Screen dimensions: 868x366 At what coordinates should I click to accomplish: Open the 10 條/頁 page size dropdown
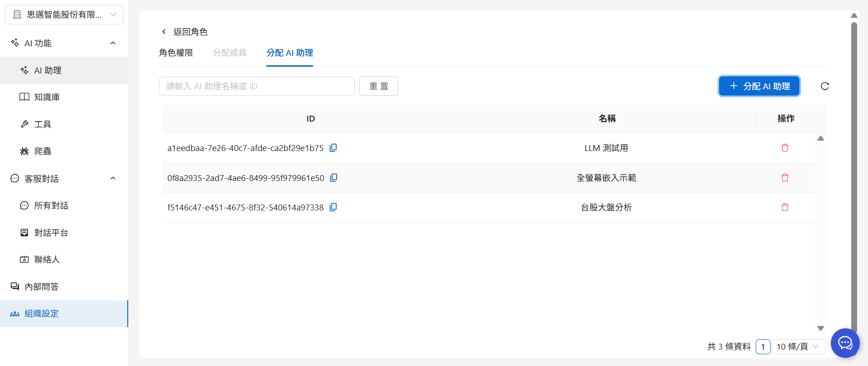798,346
